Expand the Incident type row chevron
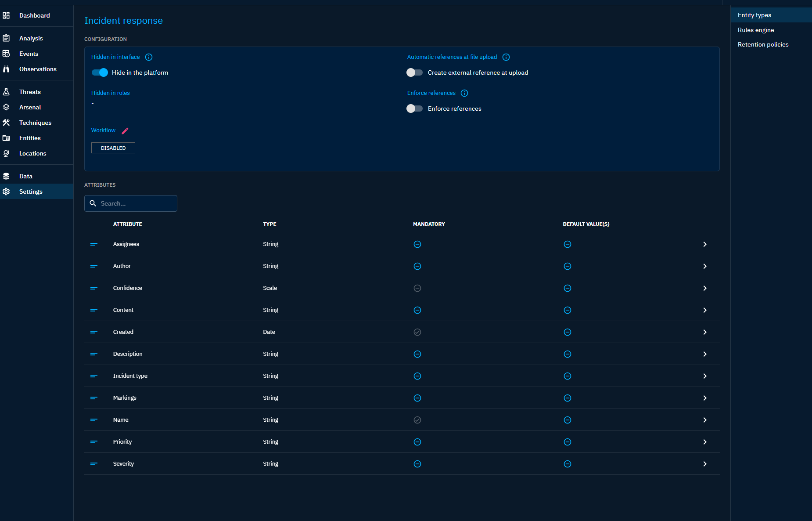 [705, 376]
